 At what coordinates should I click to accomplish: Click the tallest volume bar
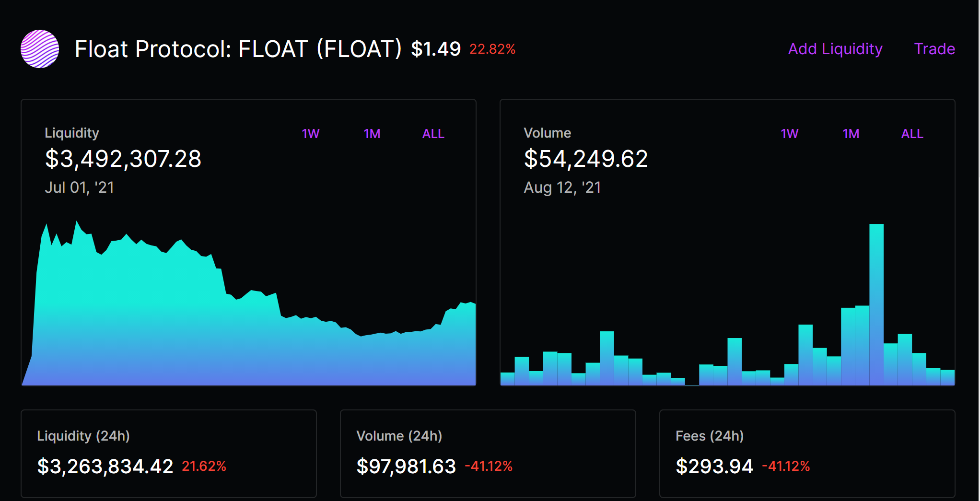[x=876, y=304]
